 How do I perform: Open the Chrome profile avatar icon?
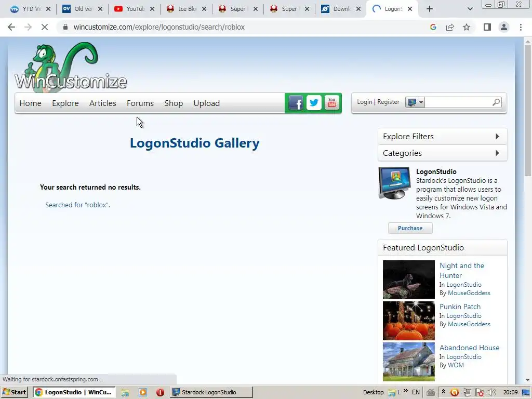point(504,27)
